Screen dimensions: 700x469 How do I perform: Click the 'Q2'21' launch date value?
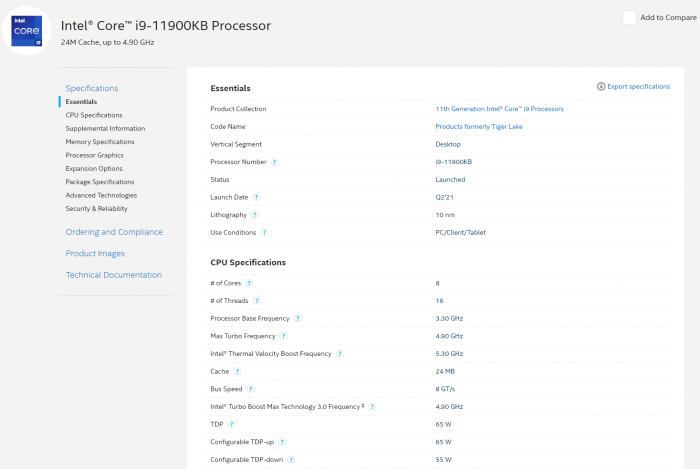[444, 197]
